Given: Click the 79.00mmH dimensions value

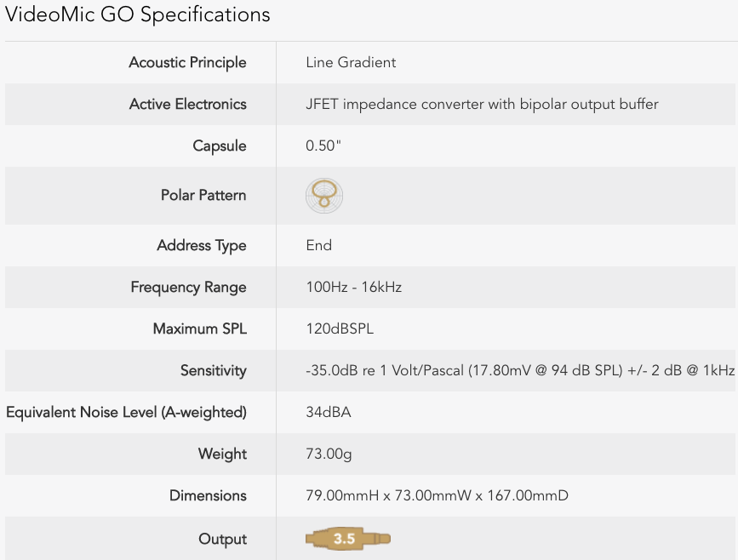Looking at the screenshot, I should coord(437,495).
